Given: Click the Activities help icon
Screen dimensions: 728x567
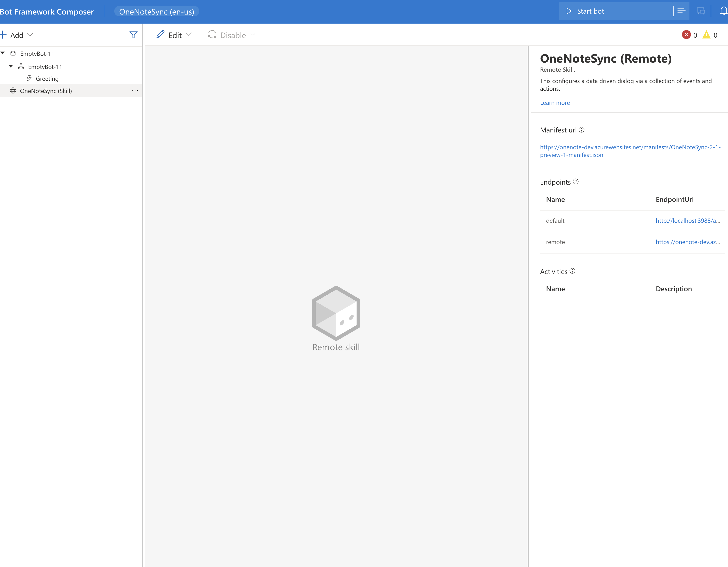Looking at the screenshot, I should tap(572, 271).
